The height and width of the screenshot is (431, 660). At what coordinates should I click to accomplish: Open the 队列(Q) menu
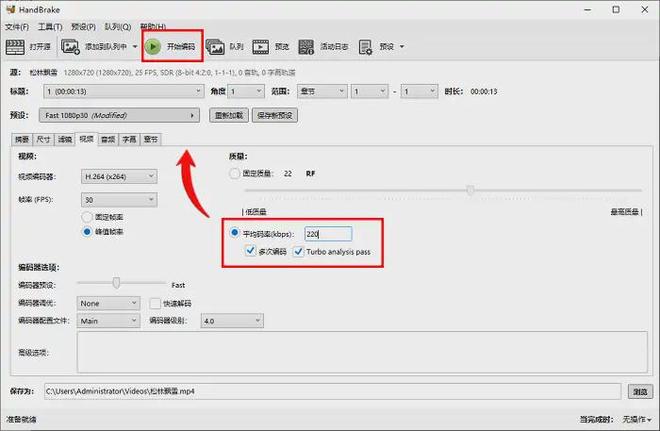click(117, 27)
